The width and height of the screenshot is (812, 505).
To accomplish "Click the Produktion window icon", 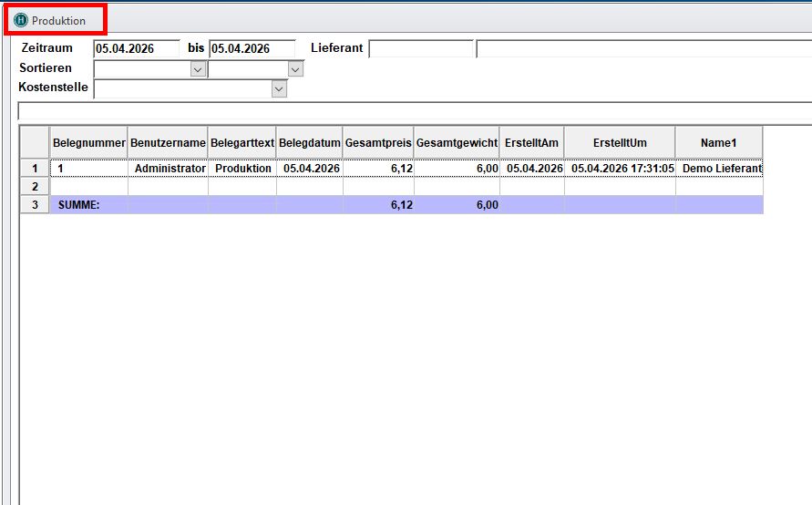I will point(21,20).
